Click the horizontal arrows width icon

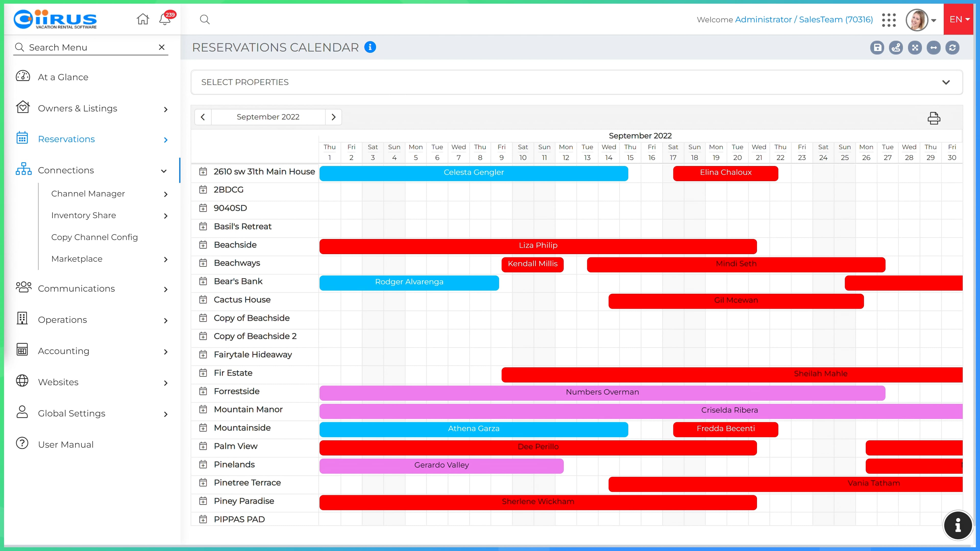coord(933,47)
